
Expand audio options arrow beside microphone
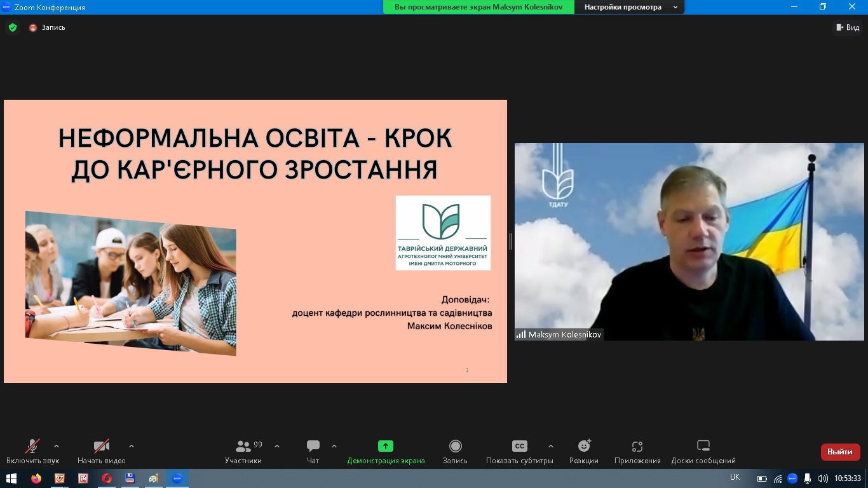[57, 446]
